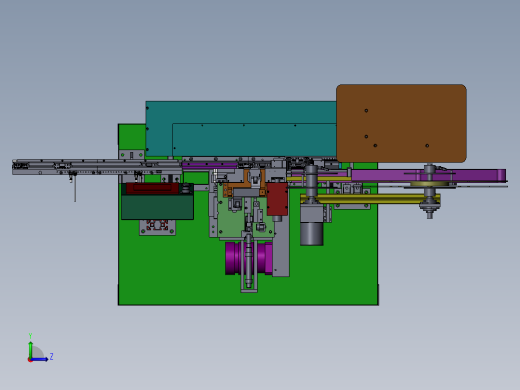Pick the yellow belt bar under the purple arm
Screen dimensions: 520x390
point(370,199)
